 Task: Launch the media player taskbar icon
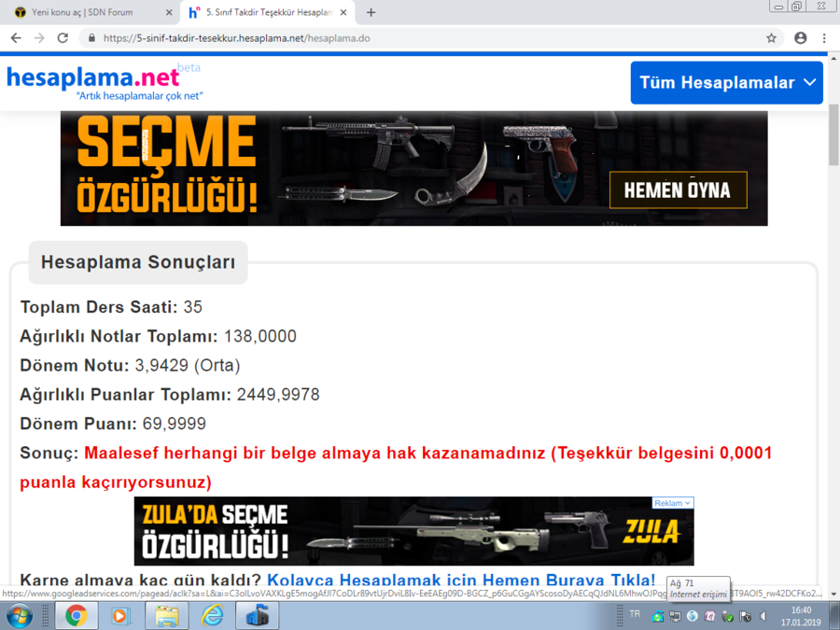pyautogui.click(x=120, y=616)
